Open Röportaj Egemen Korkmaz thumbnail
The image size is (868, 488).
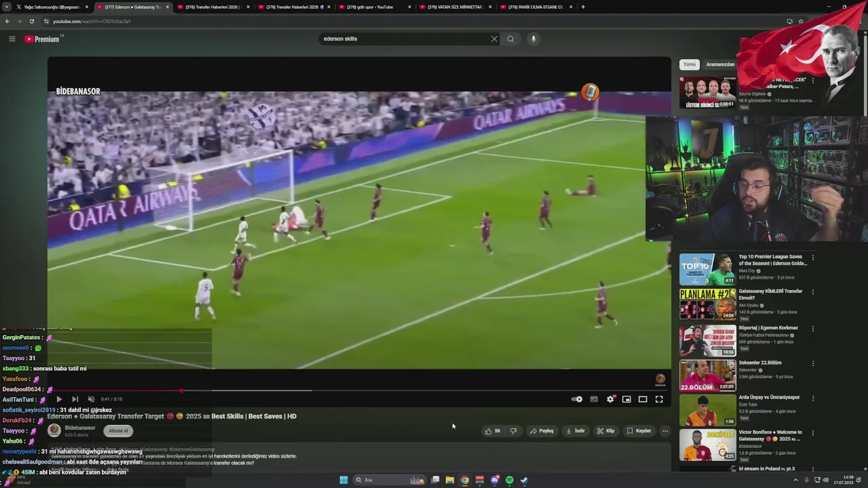pos(707,341)
